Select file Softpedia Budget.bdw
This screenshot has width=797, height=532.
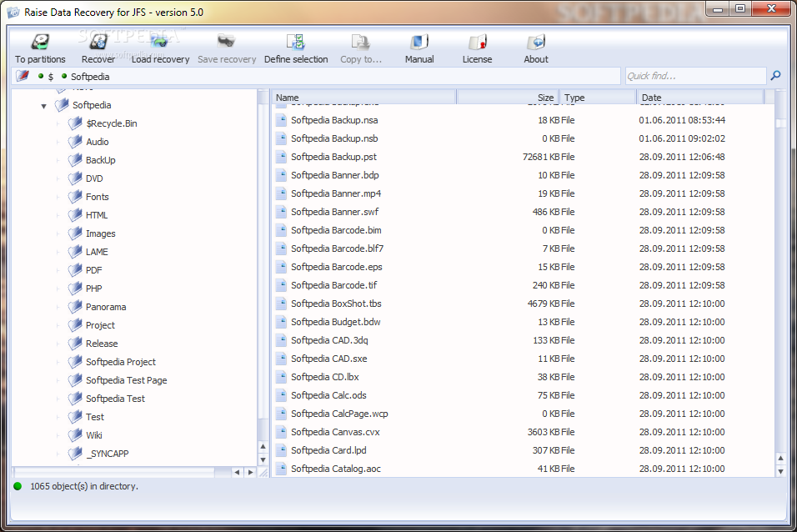pos(335,322)
